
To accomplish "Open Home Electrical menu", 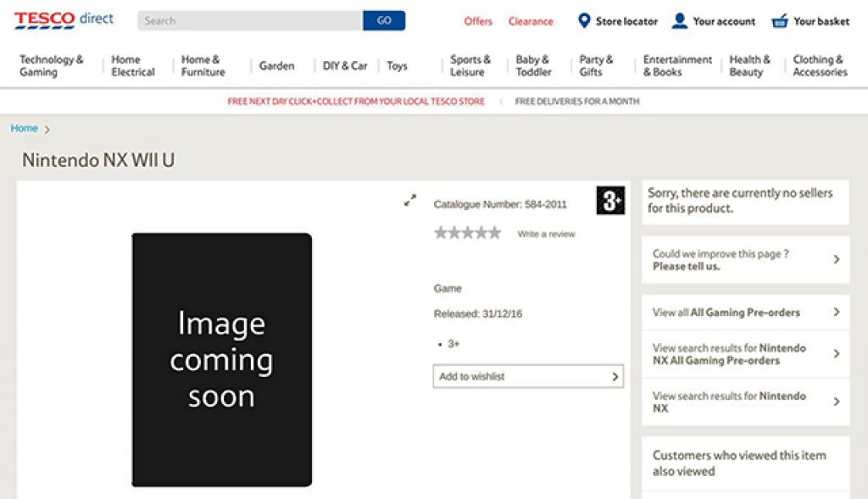I will pos(133,65).
